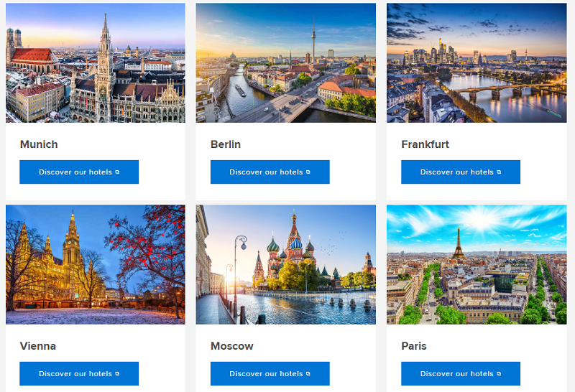Select the Vienna heading
The height and width of the screenshot is (392, 575).
tap(38, 346)
